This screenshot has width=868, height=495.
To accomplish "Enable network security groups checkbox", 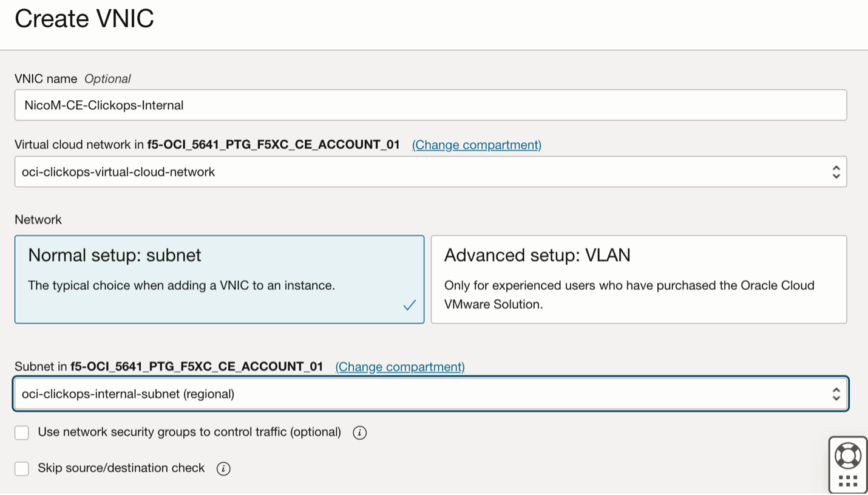I will (x=22, y=433).
